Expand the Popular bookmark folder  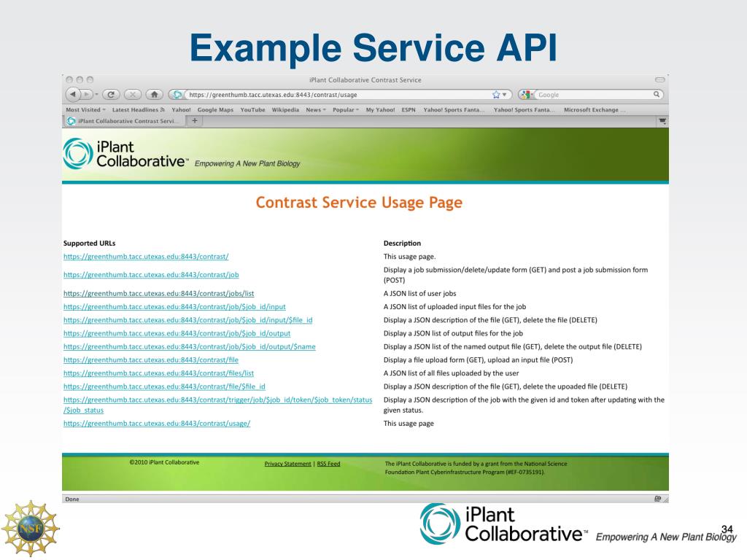pyautogui.click(x=346, y=109)
